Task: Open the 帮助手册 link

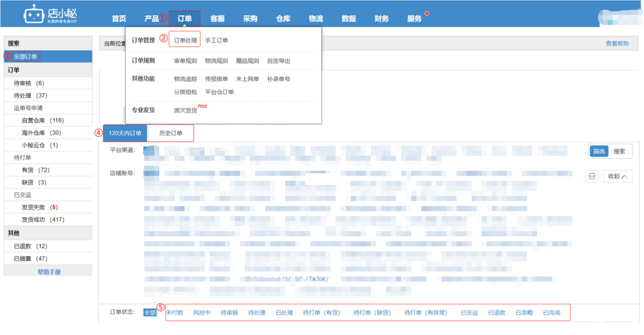Action: pos(49,272)
